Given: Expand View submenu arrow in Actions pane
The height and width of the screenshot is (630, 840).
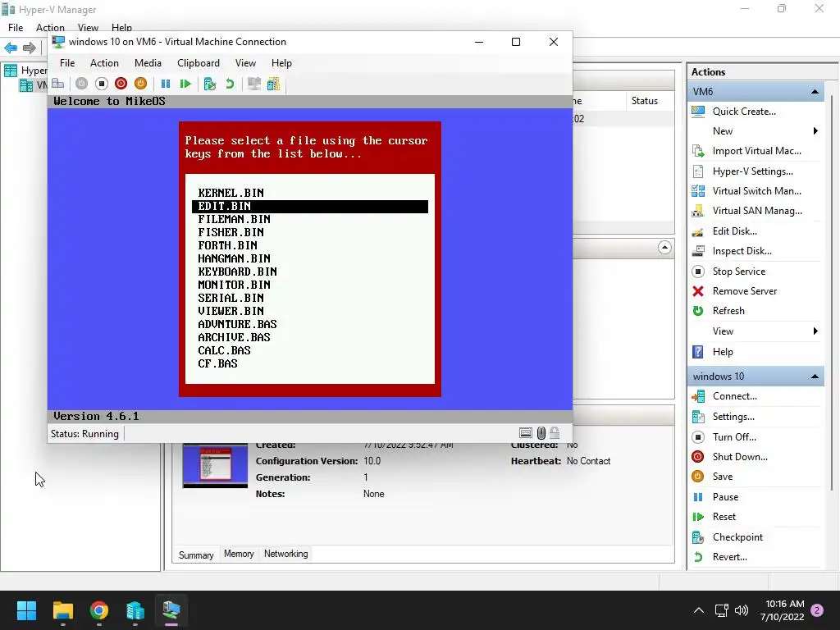Looking at the screenshot, I should click(815, 331).
